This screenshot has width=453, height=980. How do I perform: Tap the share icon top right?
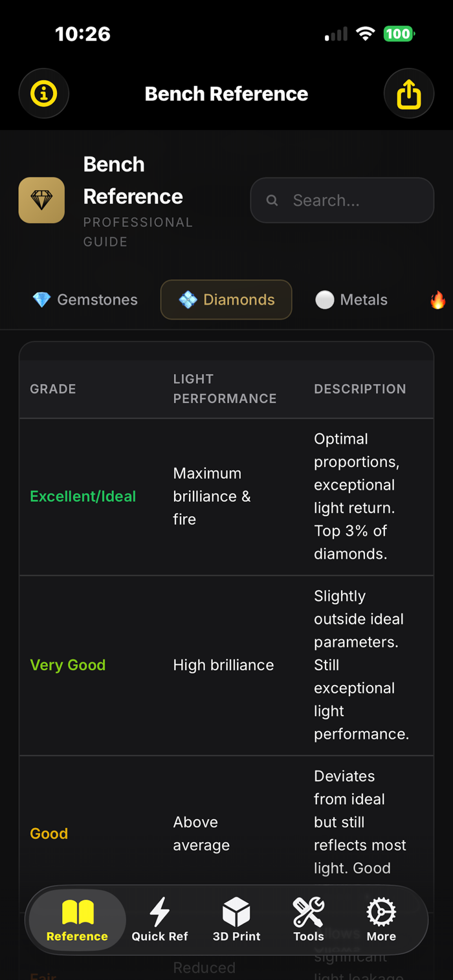click(408, 94)
